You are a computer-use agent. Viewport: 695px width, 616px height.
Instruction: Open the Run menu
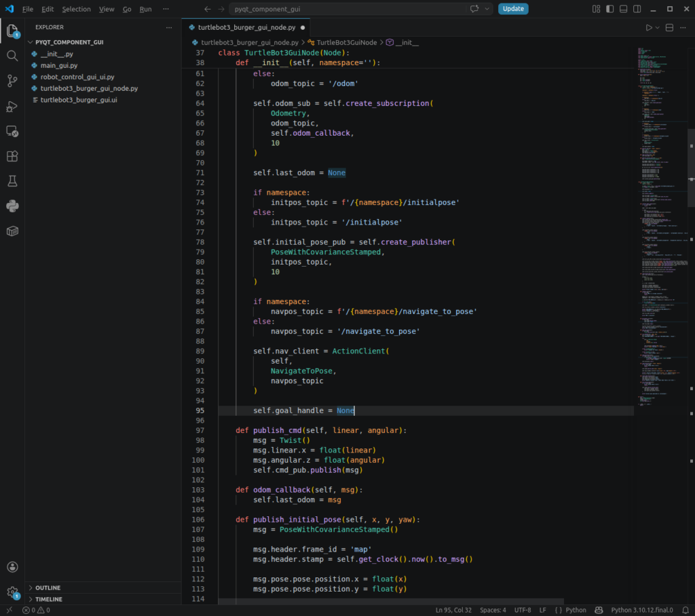pos(145,9)
